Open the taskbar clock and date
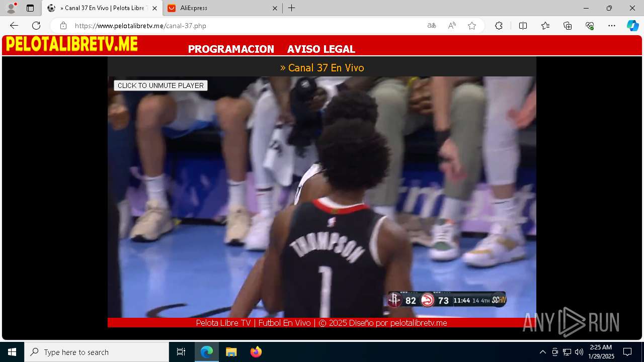Screen dimensions: 644x362 tap(601, 352)
